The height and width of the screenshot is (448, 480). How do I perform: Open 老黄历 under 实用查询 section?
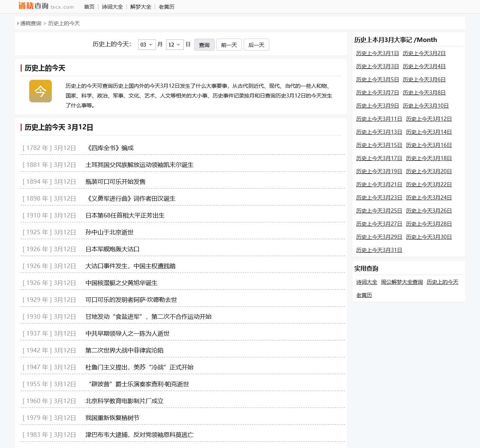click(x=363, y=295)
